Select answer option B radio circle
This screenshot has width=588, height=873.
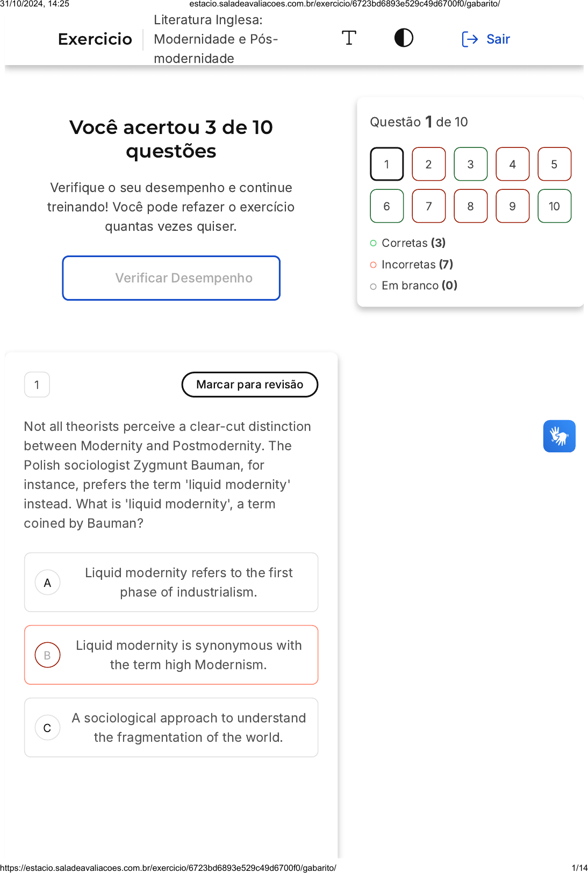48,655
